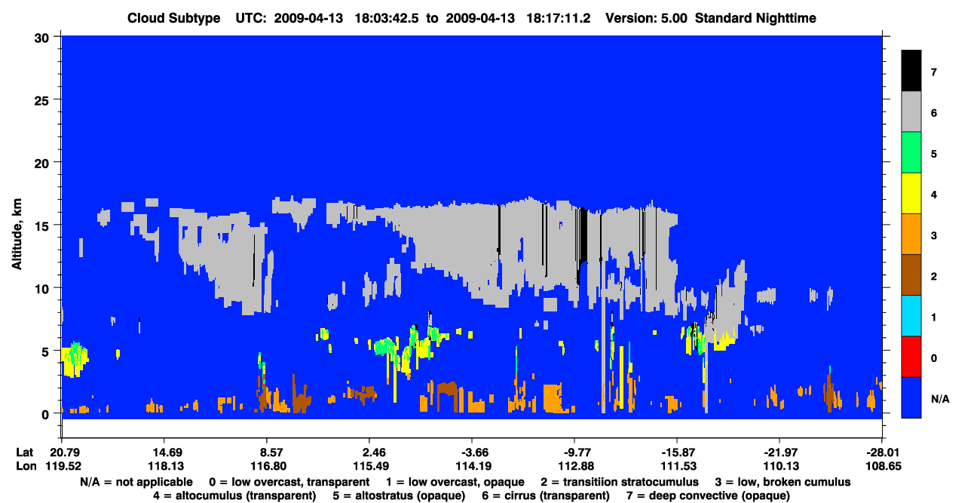Click the blue N/A color swatch
The width and height of the screenshot is (980, 503).
[x=911, y=397]
